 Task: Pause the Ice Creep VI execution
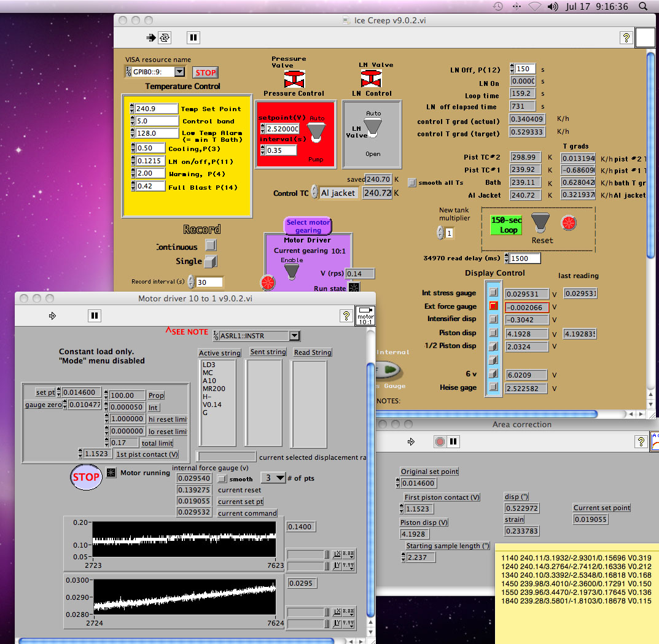[x=193, y=37]
